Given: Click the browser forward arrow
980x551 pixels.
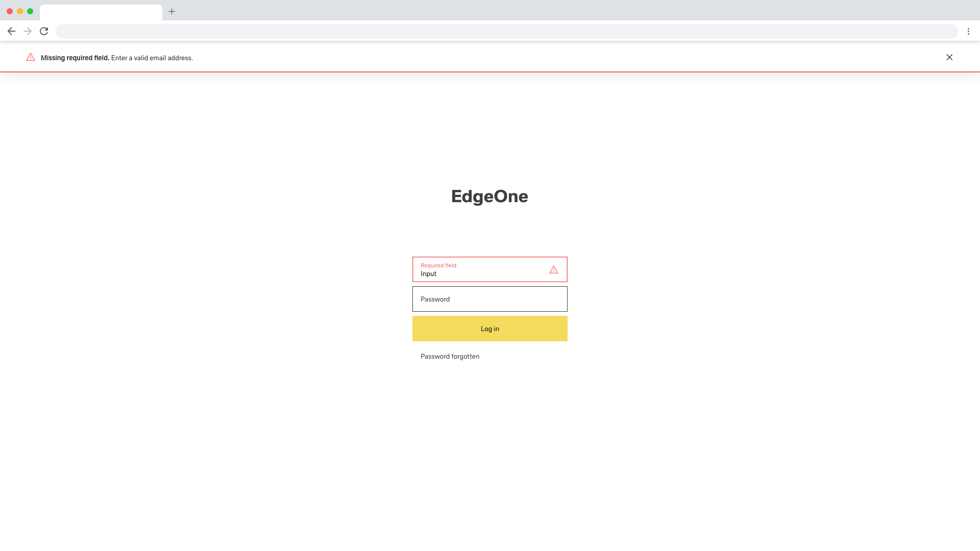Looking at the screenshot, I should 28,31.
